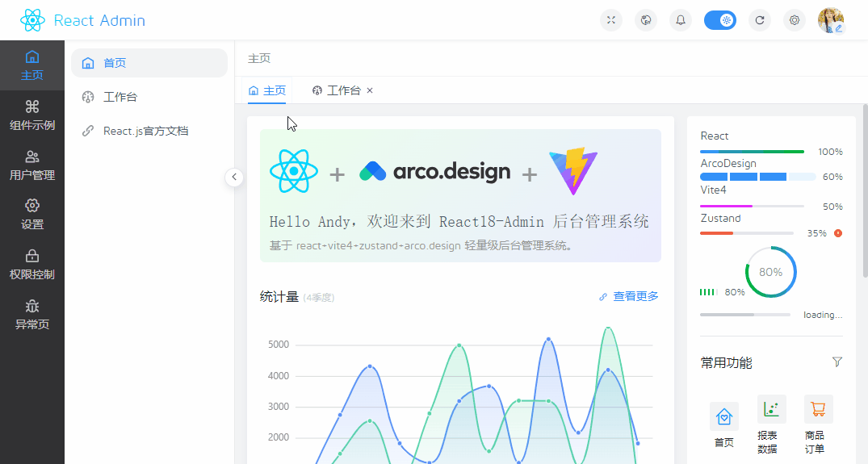Click the 5000 axis label
The image size is (868, 464).
pyautogui.click(x=279, y=345)
